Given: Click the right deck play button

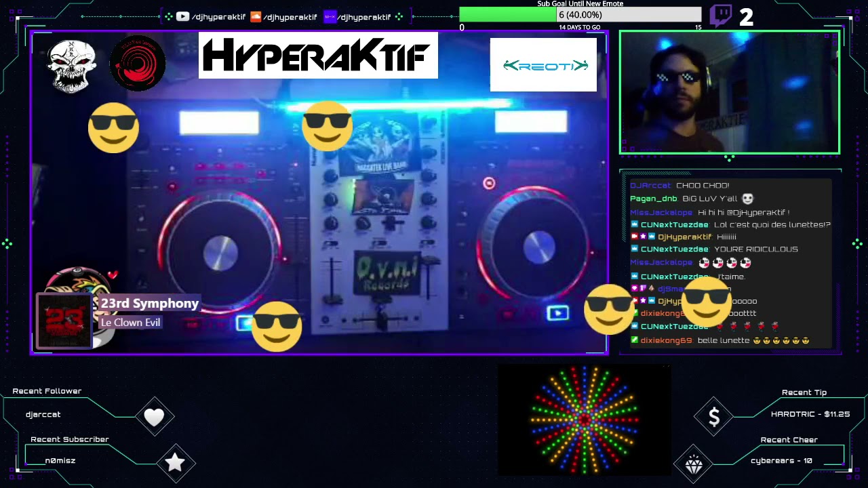Looking at the screenshot, I should coord(557,312).
